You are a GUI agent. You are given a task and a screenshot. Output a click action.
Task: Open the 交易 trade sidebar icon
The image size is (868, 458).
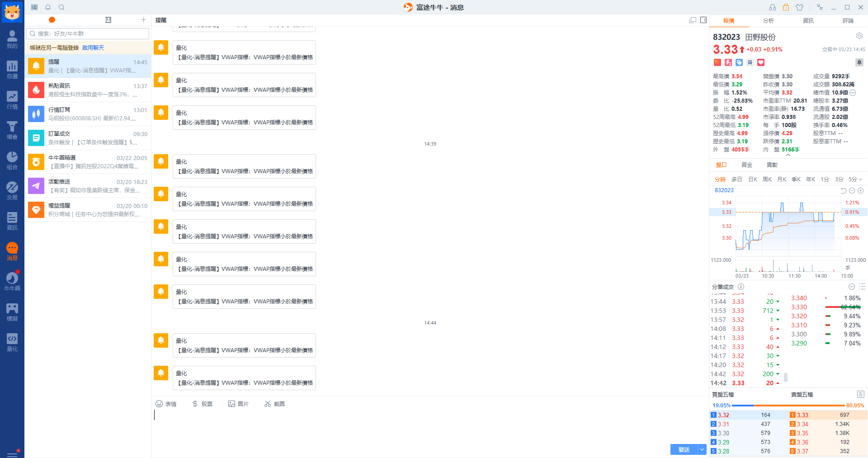[12, 191]
